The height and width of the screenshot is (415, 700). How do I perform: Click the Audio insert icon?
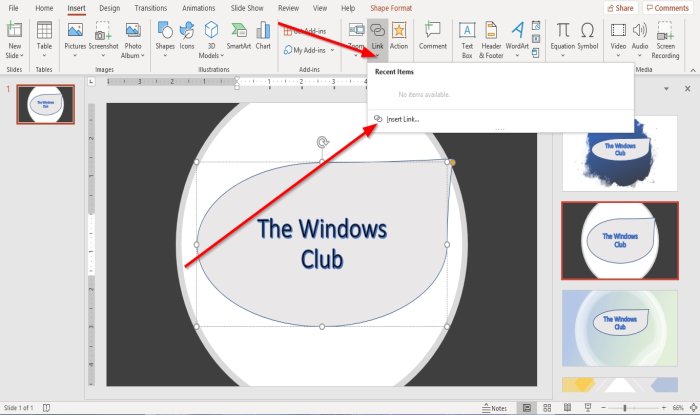coord(640,30)
